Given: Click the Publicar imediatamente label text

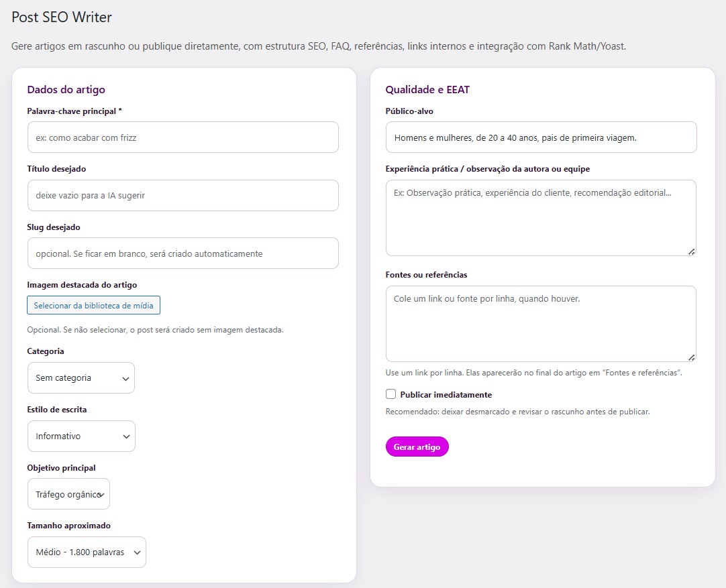Looking at the screenshot, I should (446, 395).
